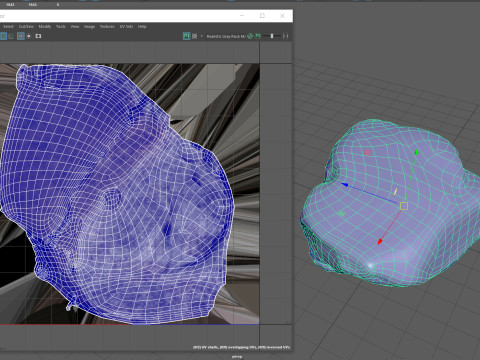480x360 pixels.
Task: Open the Cut/Sew menu
Action: pyautogui.click(x=26, y=27)
